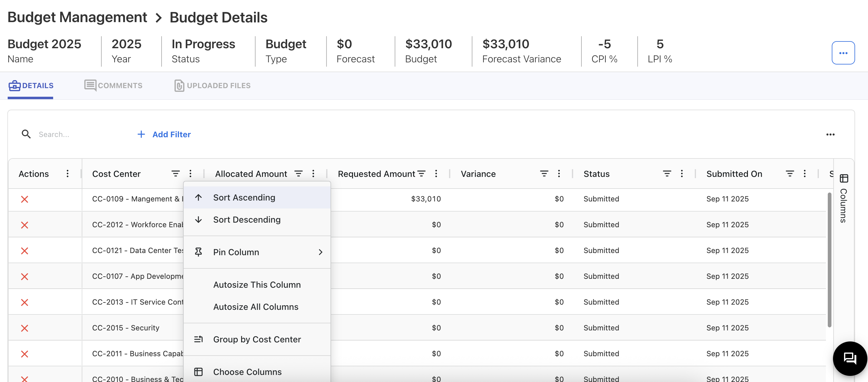Remove the CC-2015 Security row
This screenshot has height=382, width=868.
pos(24,328)
